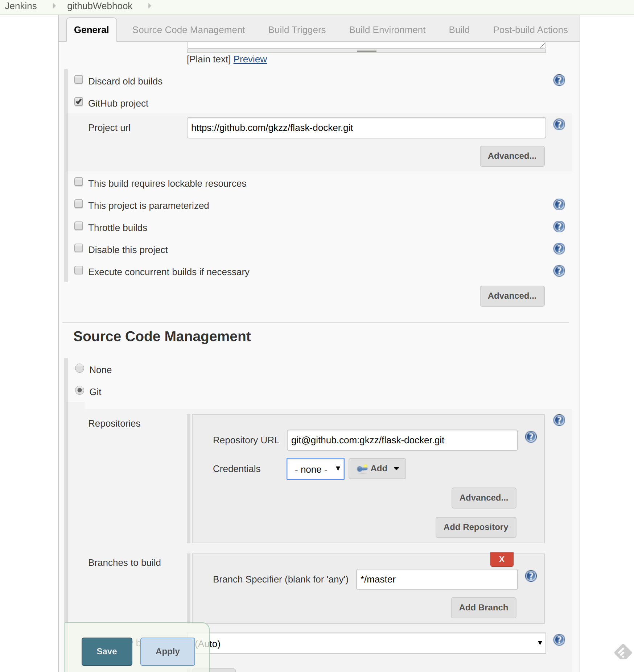Uncheck the GitHub project checkbox
The height and width of the screenshot is (672, 634).
point(78,102)
